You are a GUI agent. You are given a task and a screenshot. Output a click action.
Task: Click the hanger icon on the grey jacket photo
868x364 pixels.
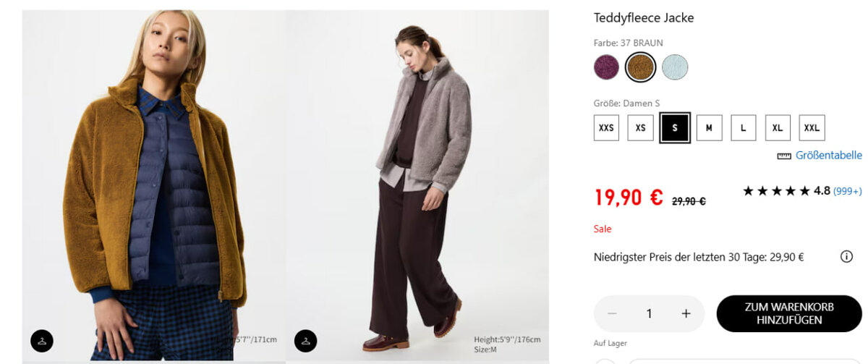[305, 341]
